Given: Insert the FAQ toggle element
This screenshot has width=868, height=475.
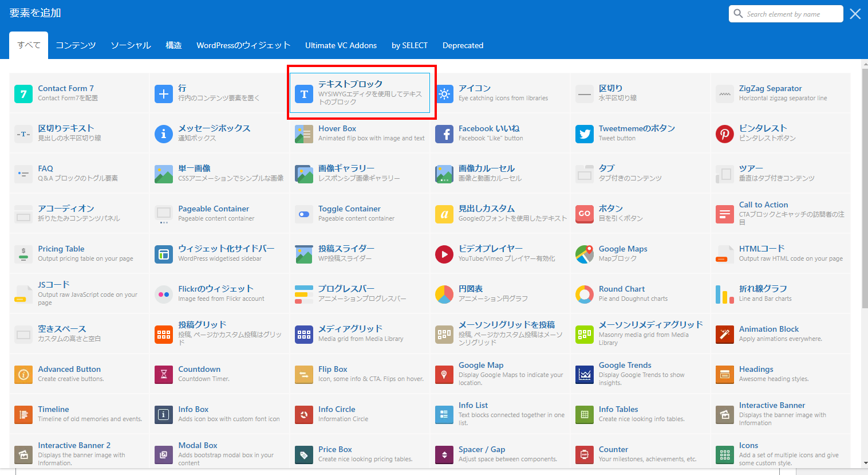Looking at the screenshot, I should coord(45,169).
